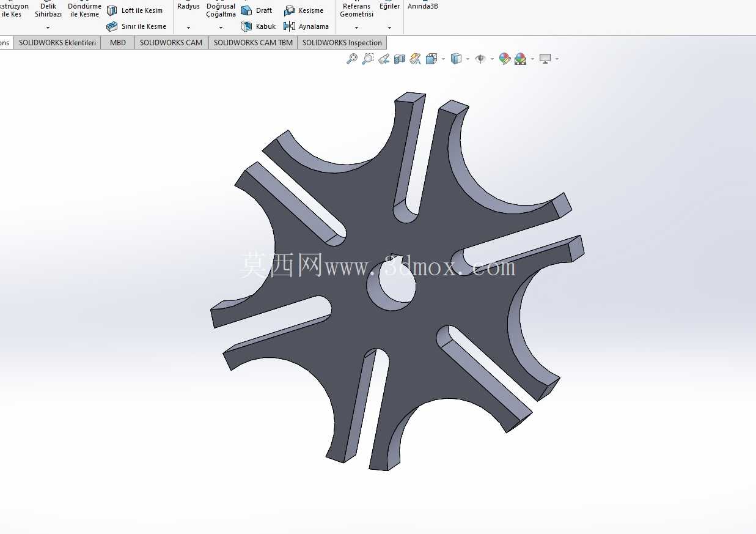This screenshot has width=756, height=534.
Task: Click the Aynalama mirror icon
Action: point(289,26)
